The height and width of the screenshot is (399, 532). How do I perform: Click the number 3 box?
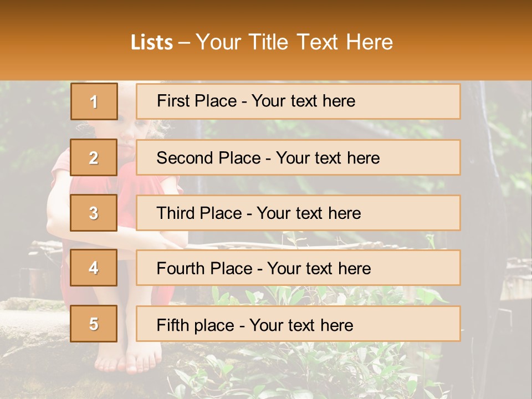(94, 213)
